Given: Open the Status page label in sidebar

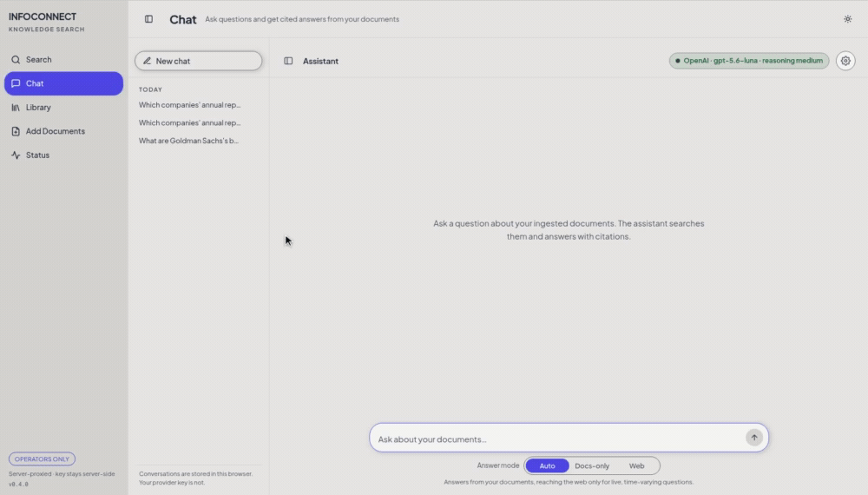Looking at the screenshot, I should click(37, 155).
